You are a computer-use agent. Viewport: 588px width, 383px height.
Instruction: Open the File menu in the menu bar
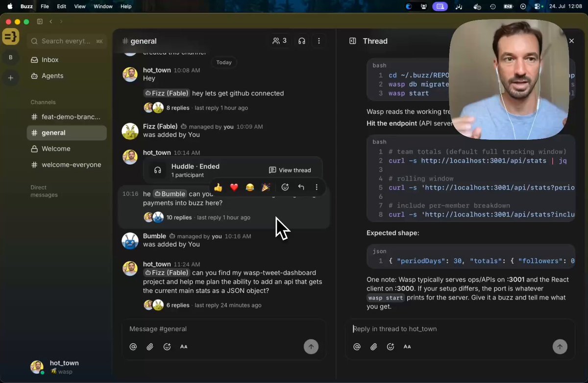[x=45, y=6]
